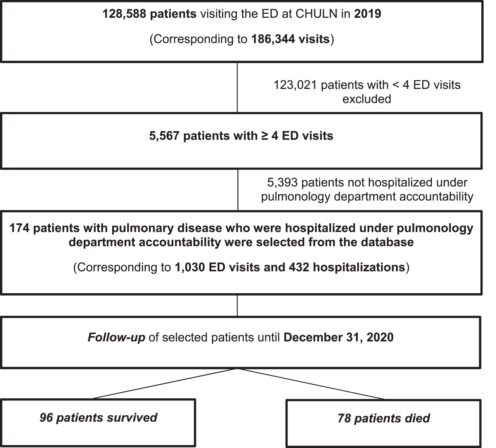This screenshot has width=496, height=448.
Task: Click 'December 31, 2020' date text
Action: (x=338, y=337)
